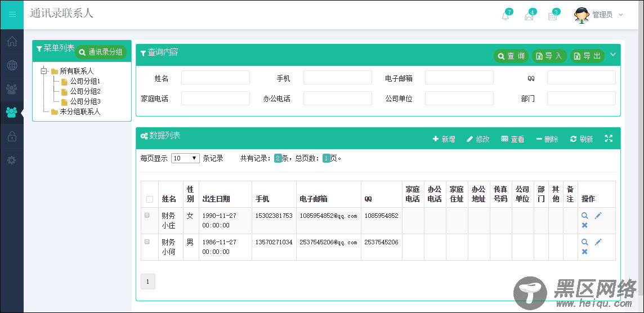Collapse the 所有联系人 tree node
The height and width of the screenshot is (313, 644).
pyautogui.click(x=44, y=71)
